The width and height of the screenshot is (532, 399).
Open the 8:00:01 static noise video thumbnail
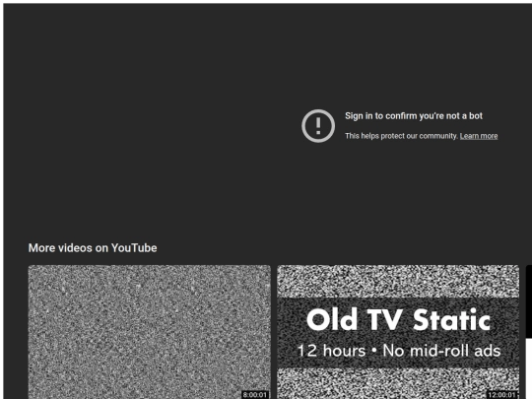coord(150,332)
